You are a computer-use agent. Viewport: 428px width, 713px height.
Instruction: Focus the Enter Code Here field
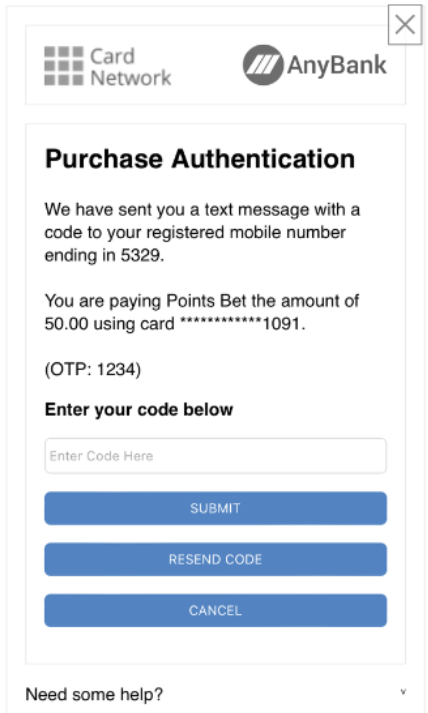(x=216, y=456)
